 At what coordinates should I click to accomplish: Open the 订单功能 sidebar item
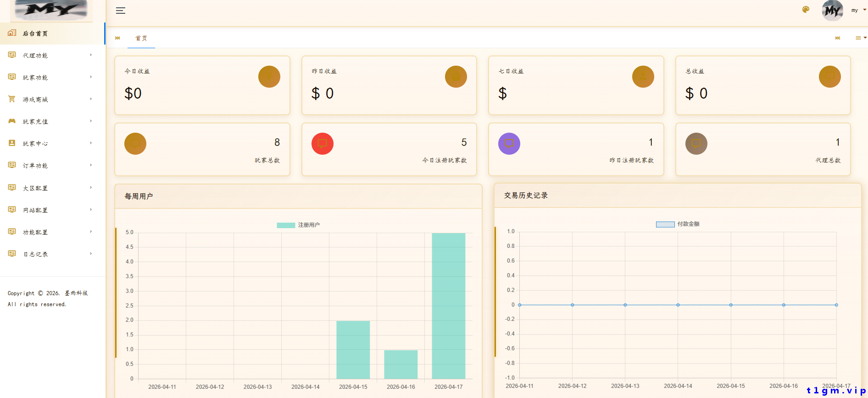click(35, 166)
